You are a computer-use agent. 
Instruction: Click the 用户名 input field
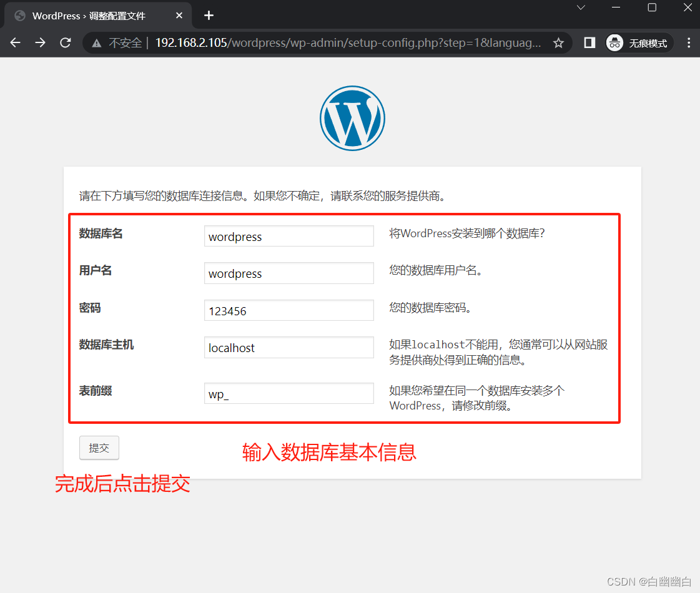tap(289, 273)
